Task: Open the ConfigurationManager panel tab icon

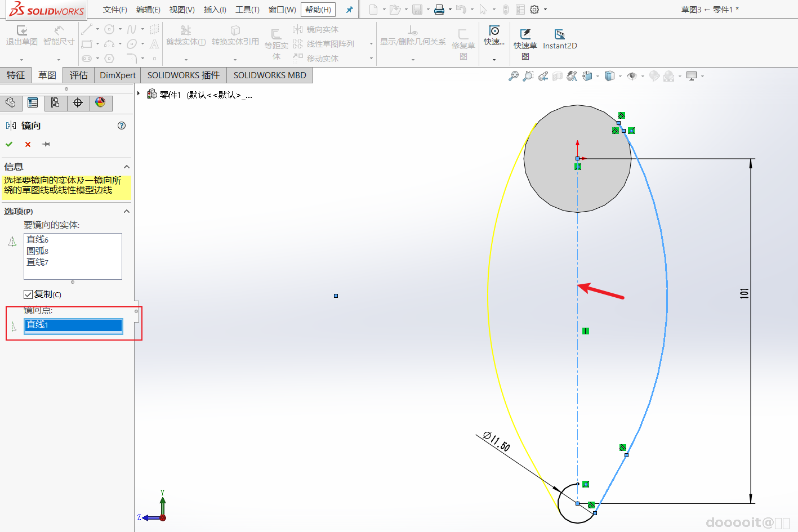Action: [55, 102]
